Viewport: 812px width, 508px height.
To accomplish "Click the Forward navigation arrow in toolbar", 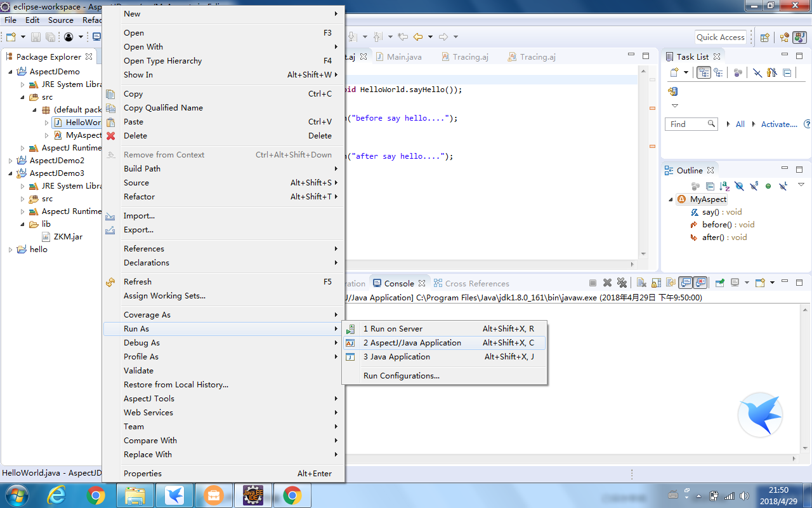I will tap(443, 37).
